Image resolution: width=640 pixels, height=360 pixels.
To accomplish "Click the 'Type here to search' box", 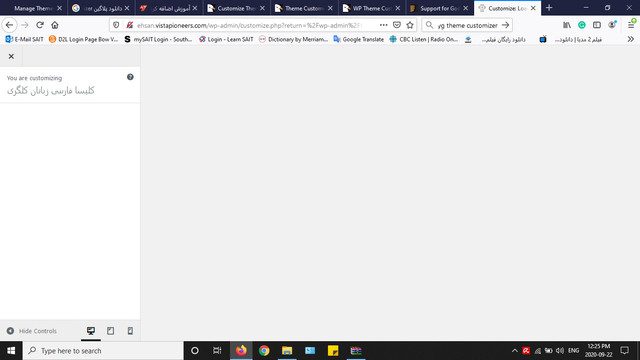I will tap(103, 351).
